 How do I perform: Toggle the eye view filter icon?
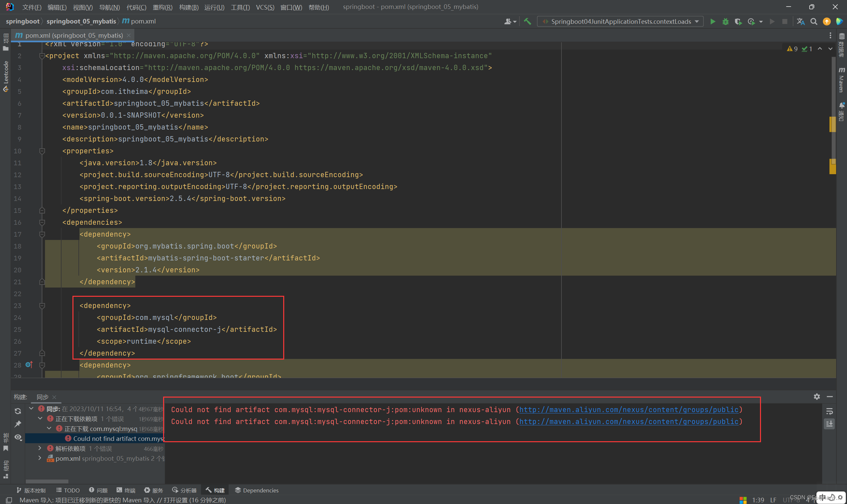(x=18, y=437)
